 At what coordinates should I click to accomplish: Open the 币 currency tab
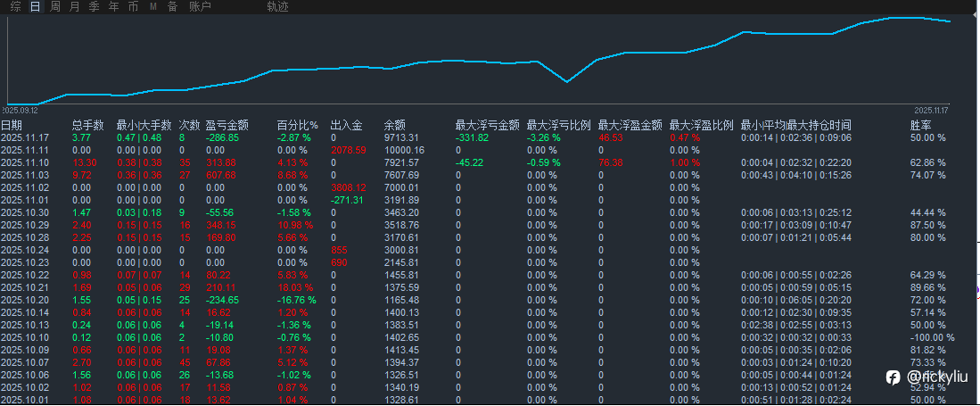click(x=133, y=7)
